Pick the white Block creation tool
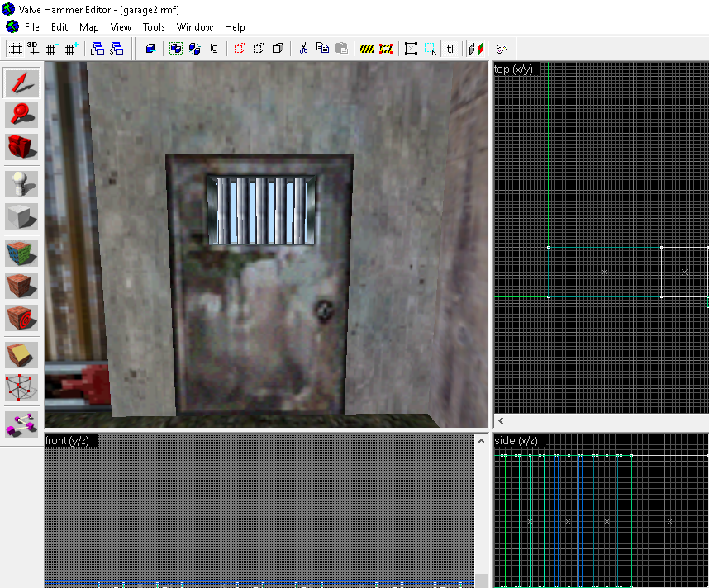Screen dimensions: 709x588 21,216
